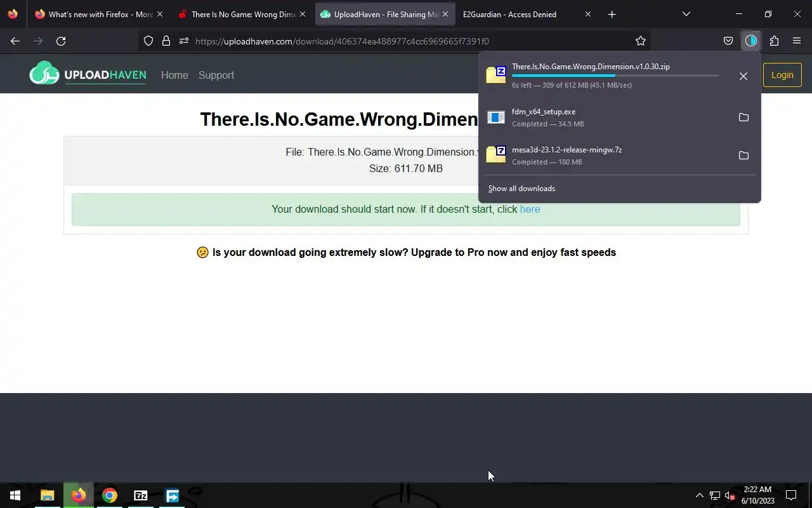Save page to Pocket
The image size is (812, 508).
(x=728, y=41)
